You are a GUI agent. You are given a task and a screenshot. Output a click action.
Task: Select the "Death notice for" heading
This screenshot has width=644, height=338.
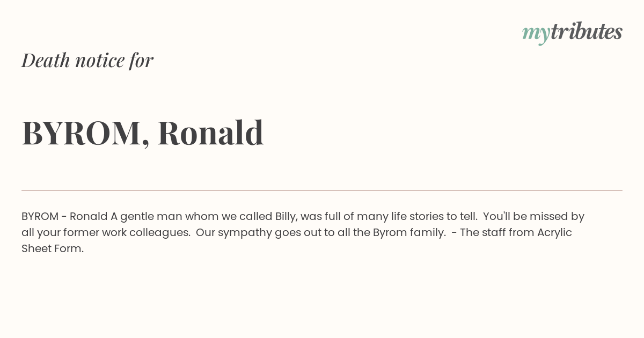pos(87,60)
